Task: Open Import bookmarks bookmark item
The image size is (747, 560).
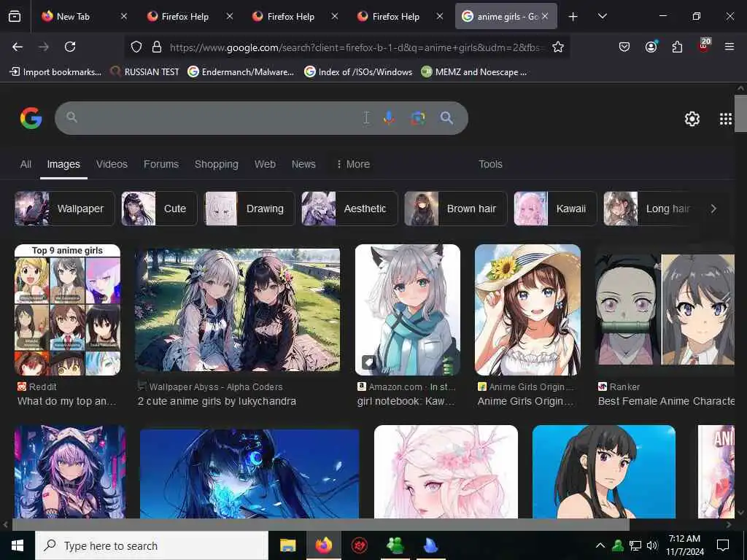Action: 55,72
